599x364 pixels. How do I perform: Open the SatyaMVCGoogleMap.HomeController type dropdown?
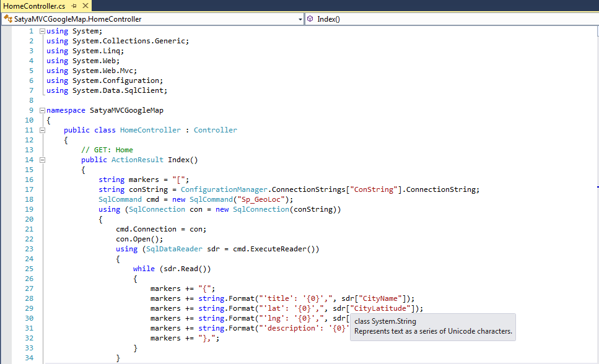point(300,19)
